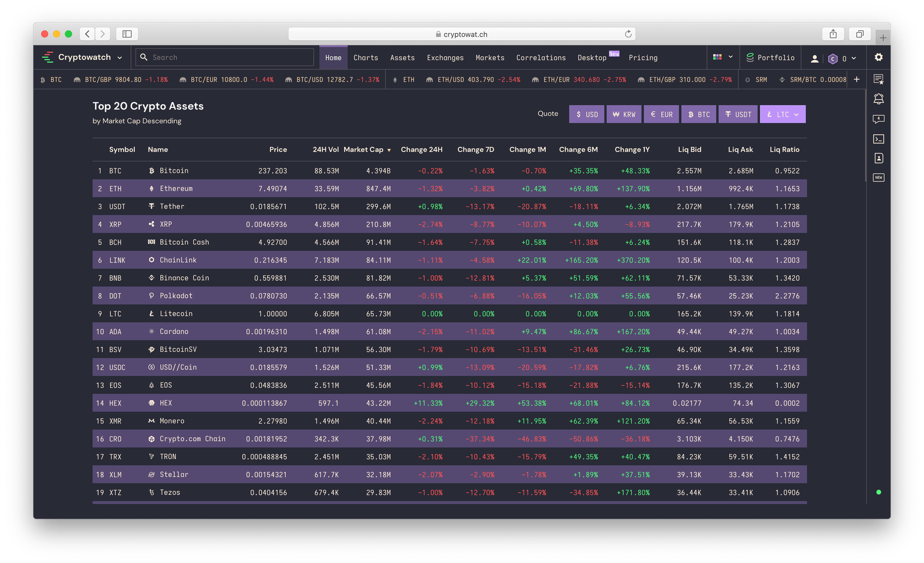Viewport: 924px width, 563px height.
Task: Open the Market Cap sort dropdown
Action: [x=389, y=150]
